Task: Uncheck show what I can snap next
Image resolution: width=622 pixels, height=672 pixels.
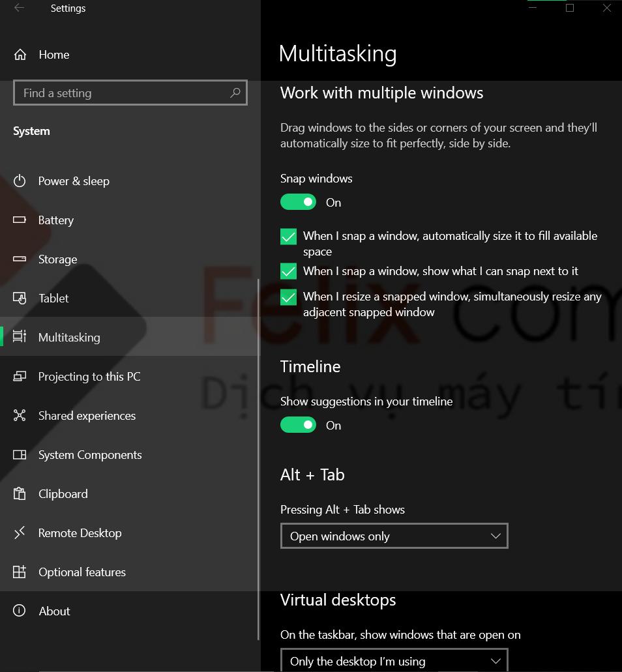Action: (288, 271)
